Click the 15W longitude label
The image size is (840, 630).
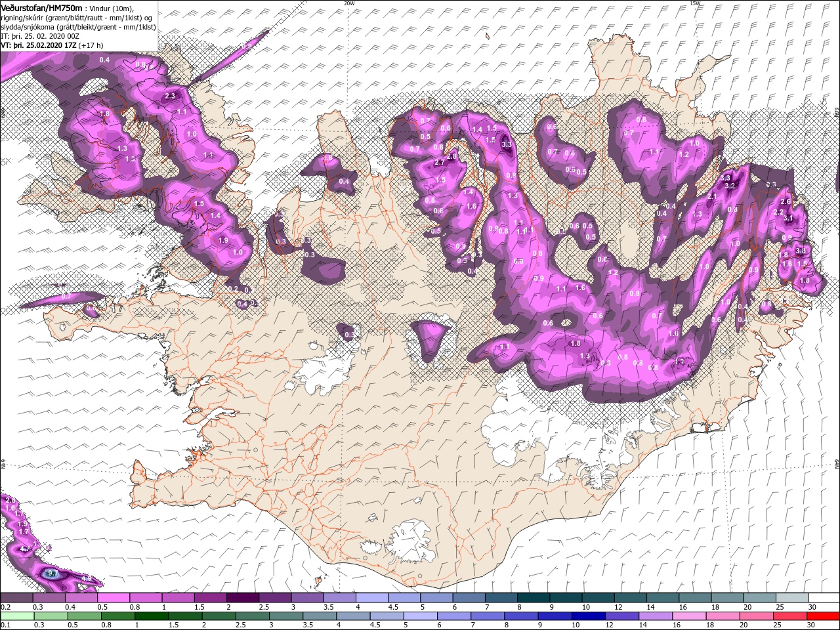pos(695,3)
